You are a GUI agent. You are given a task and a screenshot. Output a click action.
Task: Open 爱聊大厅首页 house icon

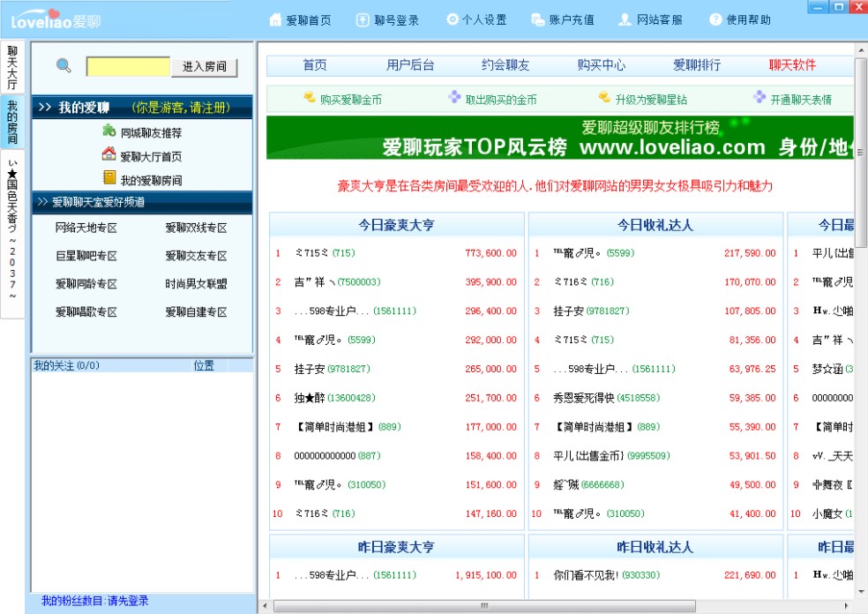(109, 155)
